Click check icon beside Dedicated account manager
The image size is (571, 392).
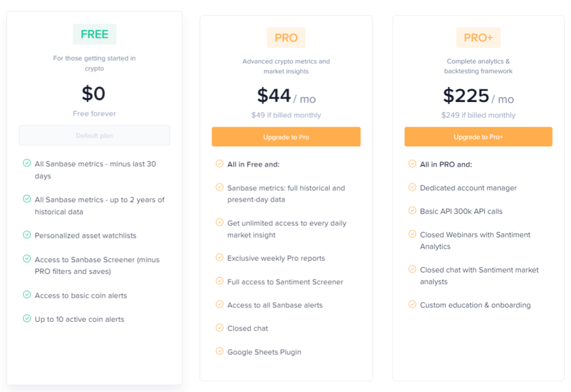pos(412,187)
